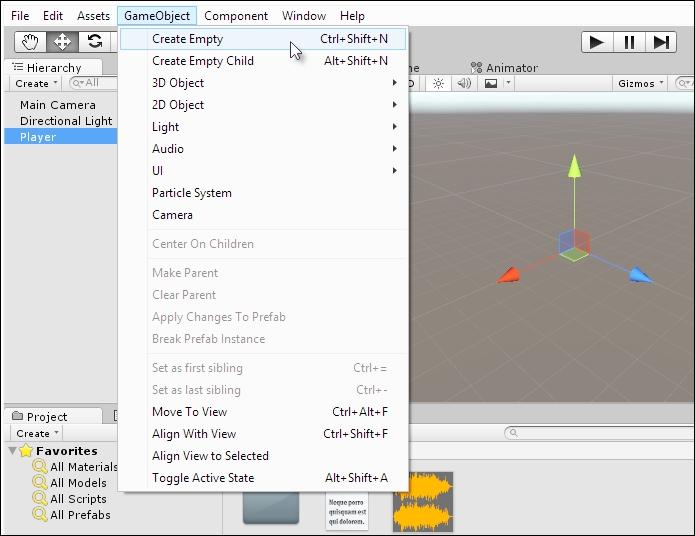The height and width of the screenshot is (536, 695).
Task: Advance one frame with Step button
Action: click(x=661, y=42)
